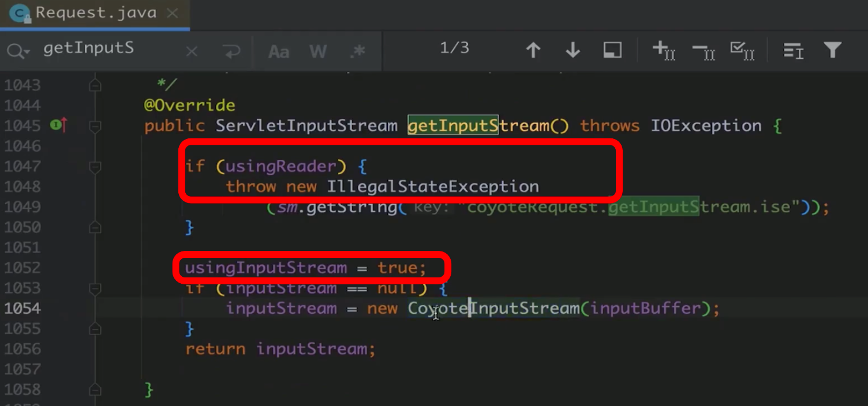The image size is (868, 406).
Task: Click IllegalStateException class name
Action: 433,187
